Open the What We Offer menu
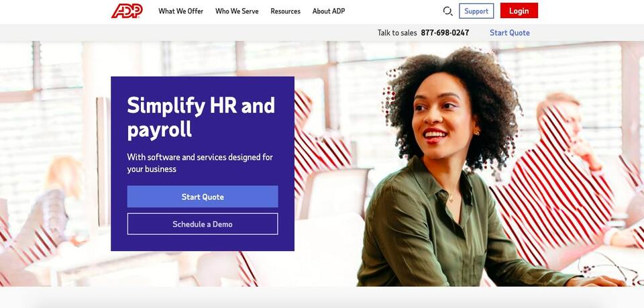The height and width of the screenshot is (308, 644). coord(180,11)
